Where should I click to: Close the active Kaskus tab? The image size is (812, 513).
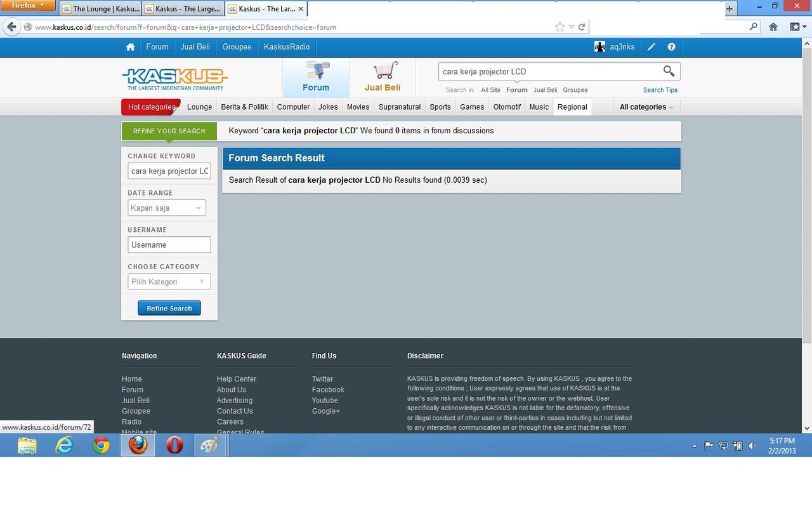(301, 9)
